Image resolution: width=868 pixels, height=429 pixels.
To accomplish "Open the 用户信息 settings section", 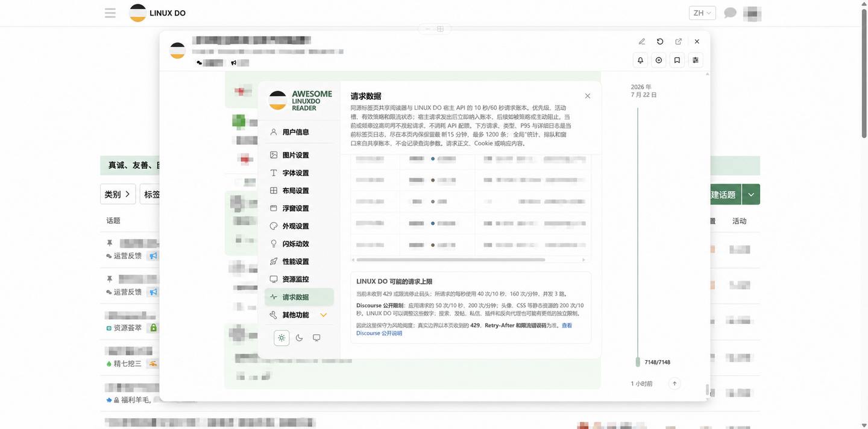I will pos(299,132).
